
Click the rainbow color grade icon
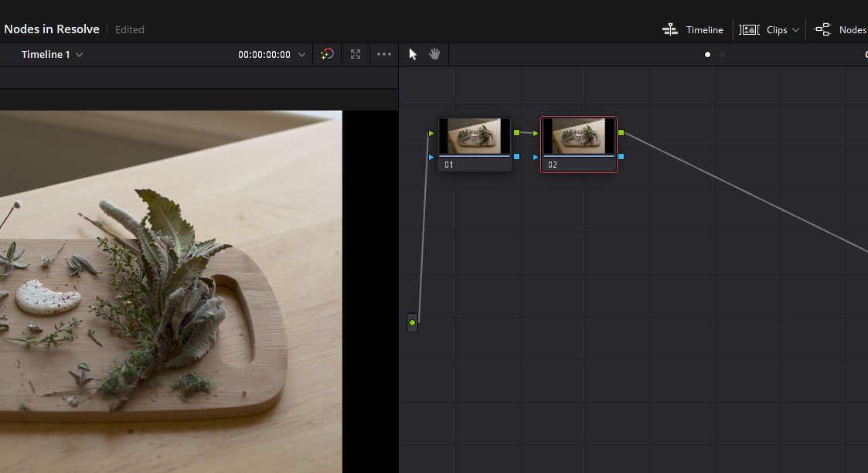point(326,54)
